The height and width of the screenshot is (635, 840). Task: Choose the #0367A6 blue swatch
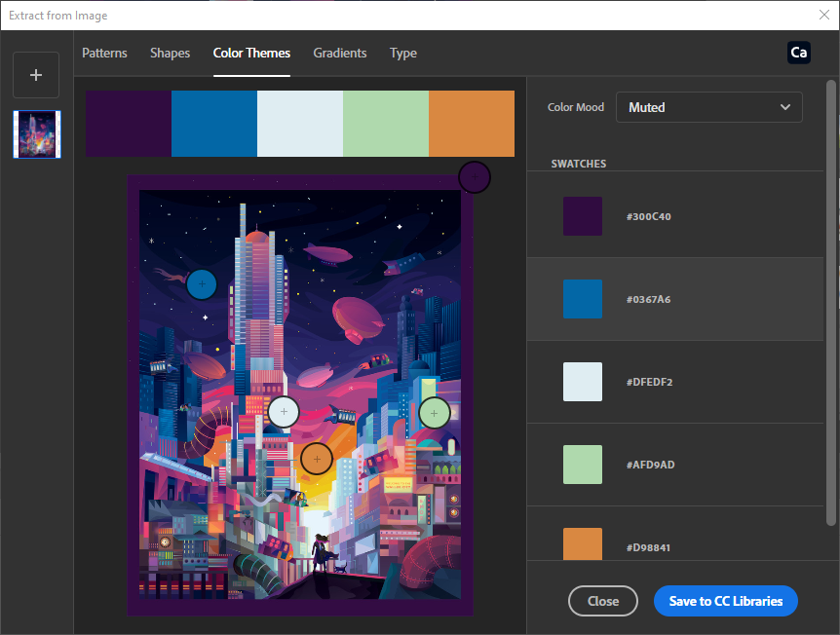tap(583, 299)
